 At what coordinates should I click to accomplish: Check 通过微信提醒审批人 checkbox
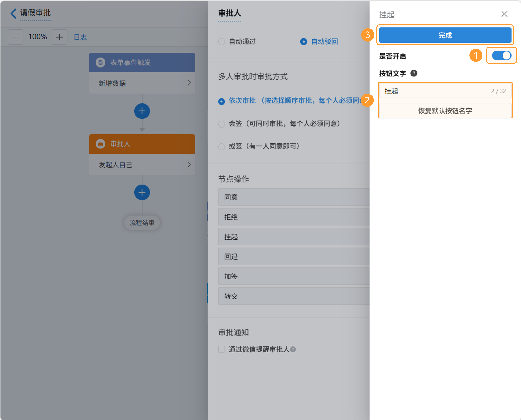click(221, 349)
